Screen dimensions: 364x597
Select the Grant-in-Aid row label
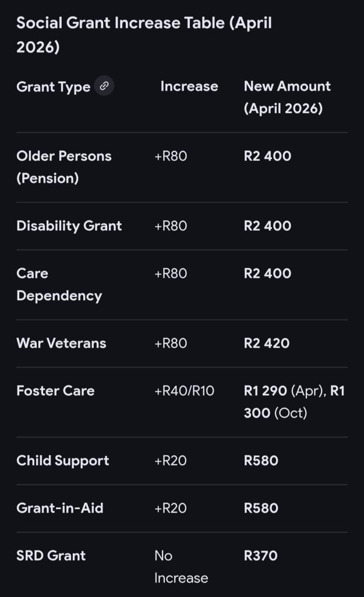[x=60, y=508]
